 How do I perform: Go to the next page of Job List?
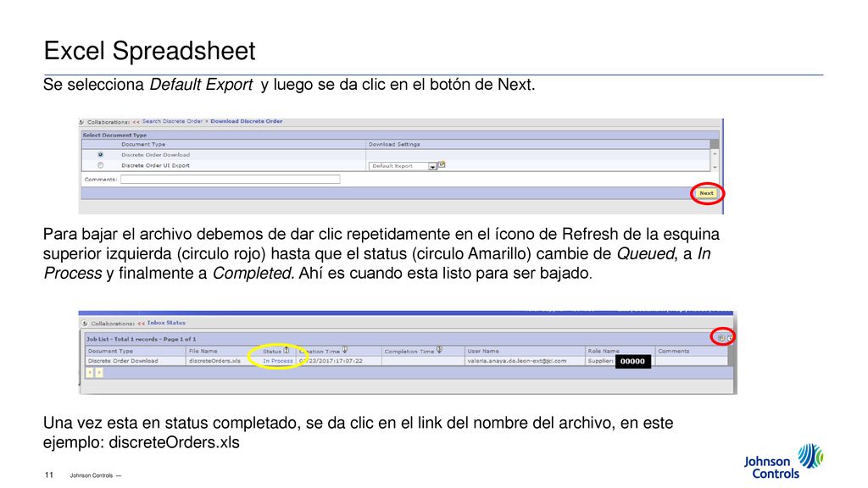[x=99, y=373]
